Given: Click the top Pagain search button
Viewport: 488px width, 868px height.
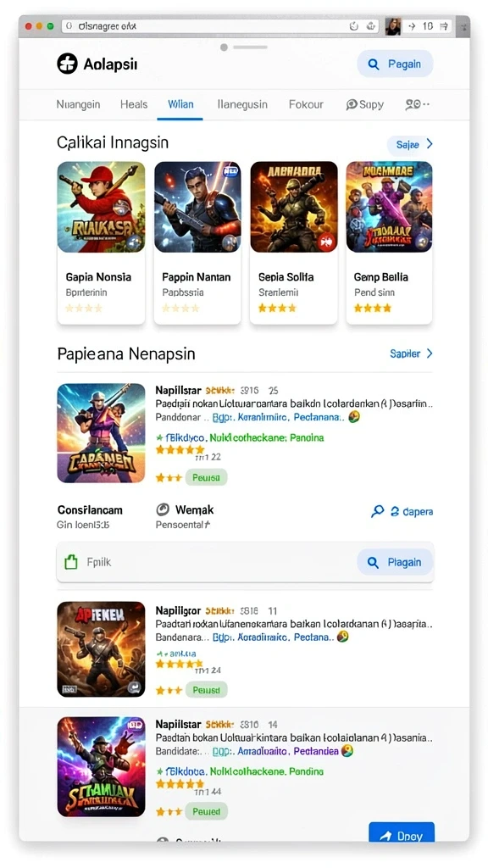Looking at the screenshot, I should tap(395, 64).
